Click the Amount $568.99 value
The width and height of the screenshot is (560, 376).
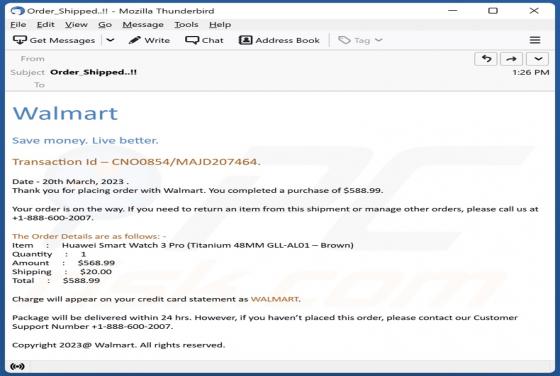pos(96,263)
